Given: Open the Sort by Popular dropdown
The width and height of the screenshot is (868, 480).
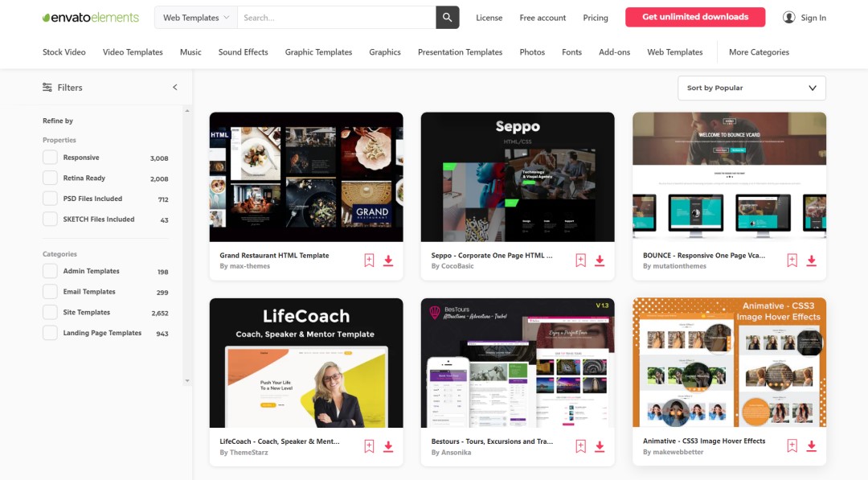Looking at the screenshot, I should pos(751,88).
